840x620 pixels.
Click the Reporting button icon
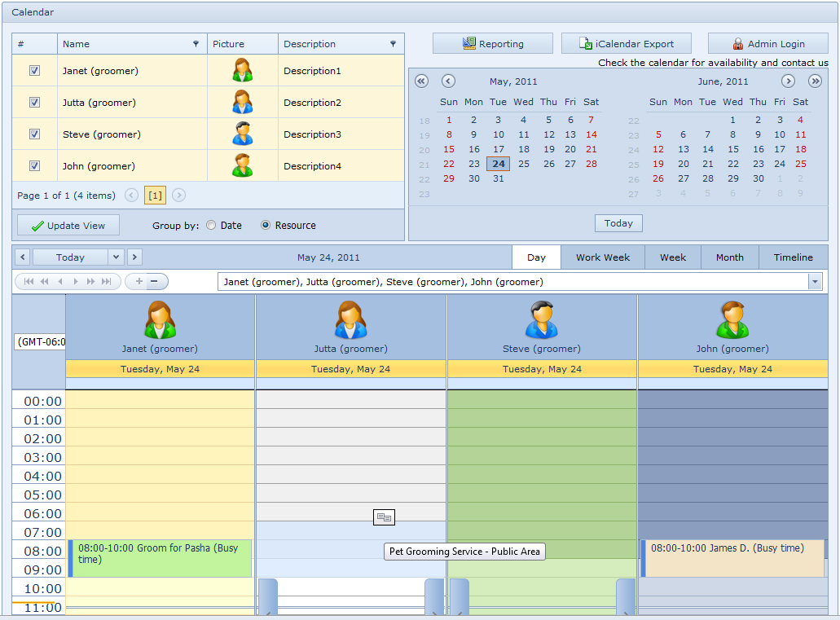pyautogui.click(x=469, y=44)
